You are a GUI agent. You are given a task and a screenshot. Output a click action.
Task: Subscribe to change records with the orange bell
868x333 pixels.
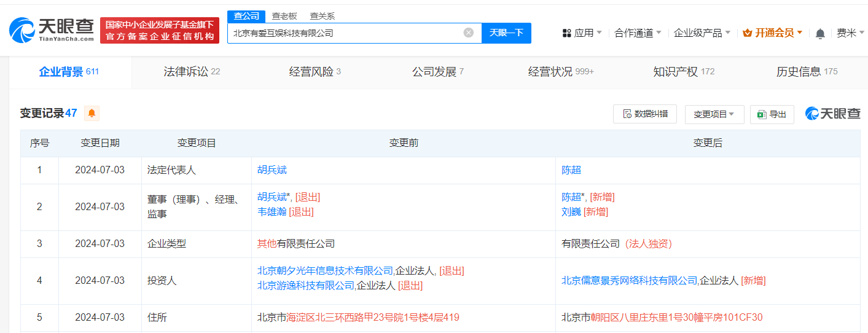click(x=92, y=113)
